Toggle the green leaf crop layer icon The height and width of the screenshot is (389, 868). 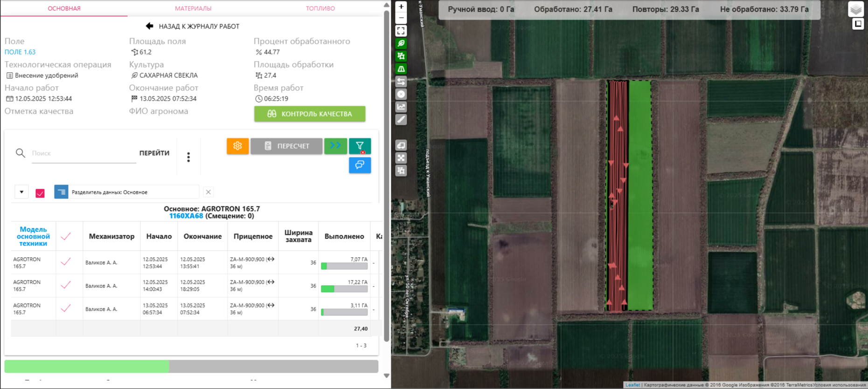pos(401,44)
